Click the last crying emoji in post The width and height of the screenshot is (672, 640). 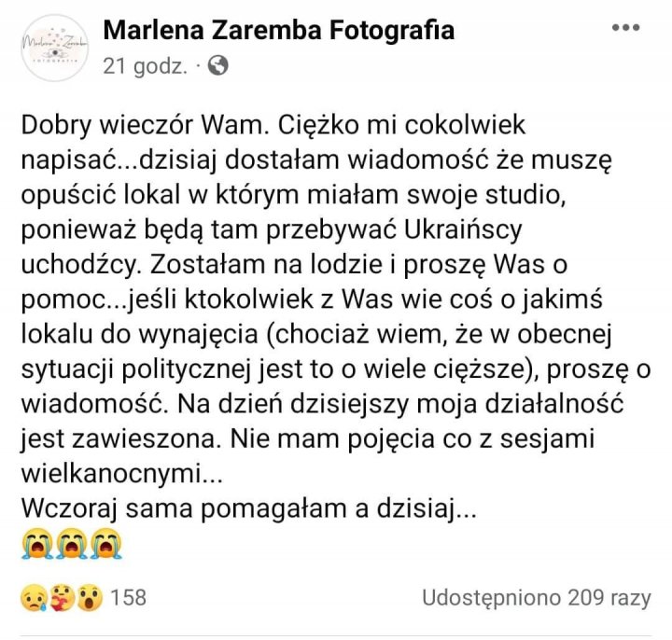(106, 543)
